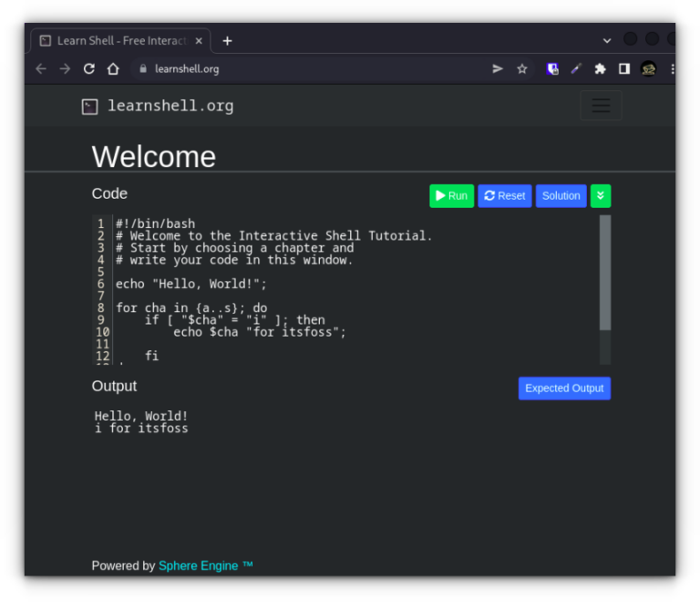Image resolution: width=700 pixels, height=602 pixels.
Task: Toggle the browser side panel
Action: pos(624,68)
